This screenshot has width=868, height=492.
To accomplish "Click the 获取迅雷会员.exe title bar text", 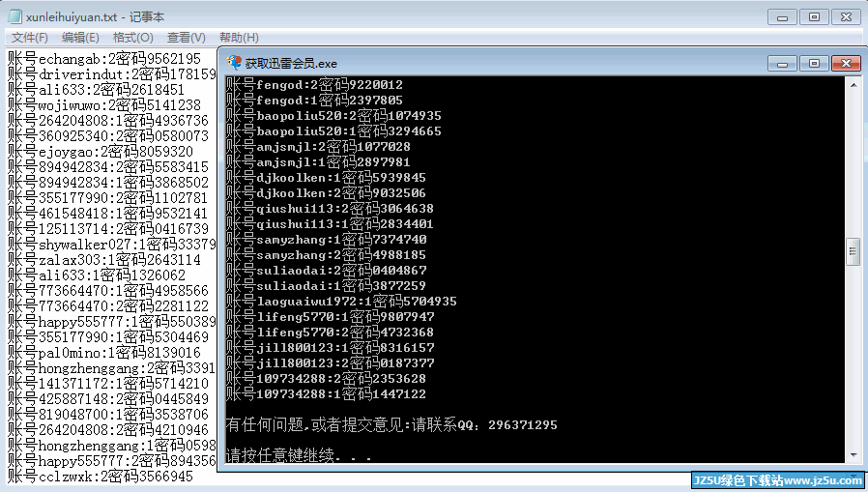I will point(291,64).
